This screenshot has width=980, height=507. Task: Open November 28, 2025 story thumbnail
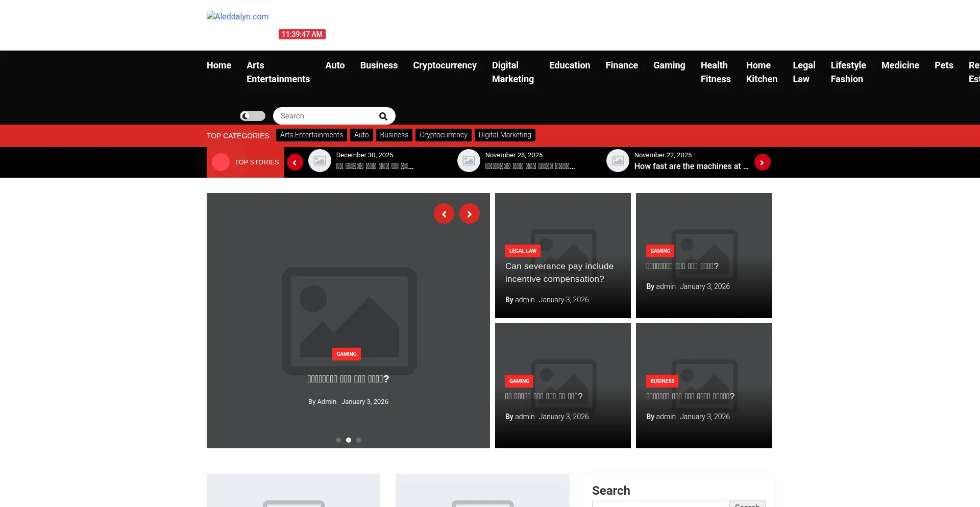[469, 161]
